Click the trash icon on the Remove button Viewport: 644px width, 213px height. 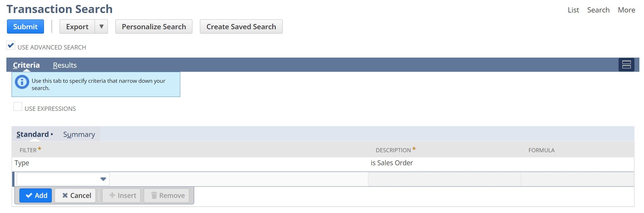154,195
